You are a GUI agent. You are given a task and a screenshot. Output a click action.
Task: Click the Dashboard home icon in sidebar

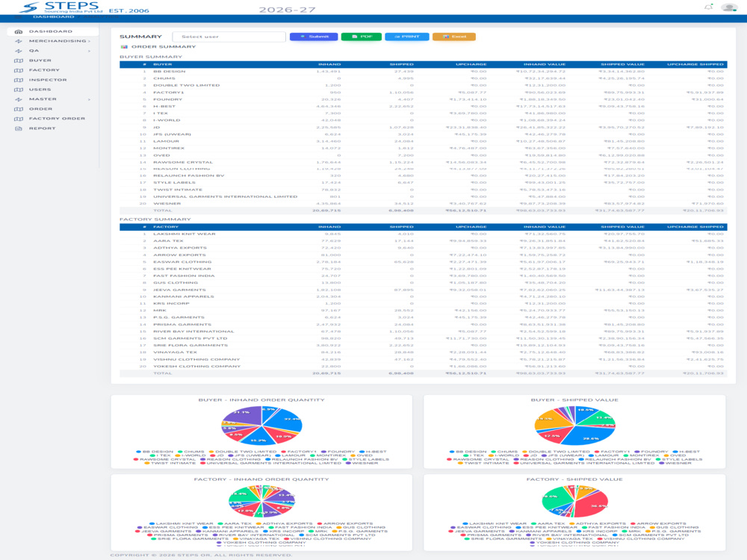point(19,31)
